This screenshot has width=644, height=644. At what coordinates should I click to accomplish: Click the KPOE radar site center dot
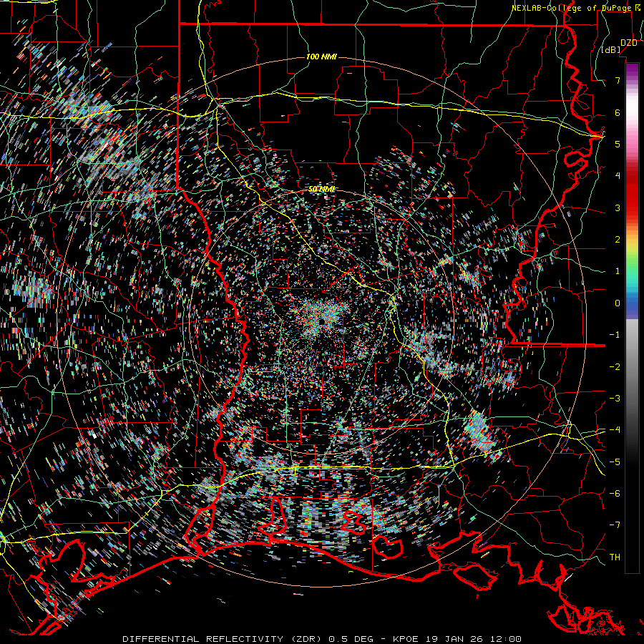pos(321,321)
